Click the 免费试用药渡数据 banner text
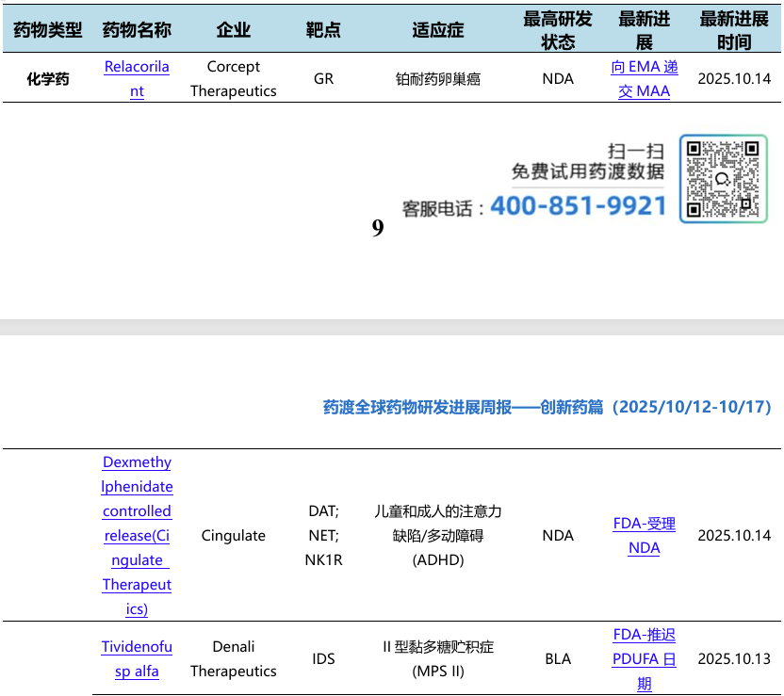The width and height of the screenshot is (784, 696). [x=587, y=171]
